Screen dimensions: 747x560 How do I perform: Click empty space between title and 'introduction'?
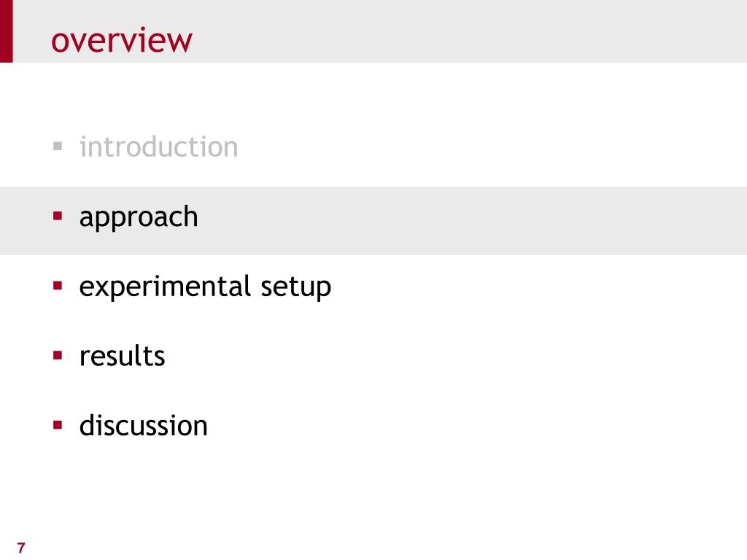tap(373, 98)
